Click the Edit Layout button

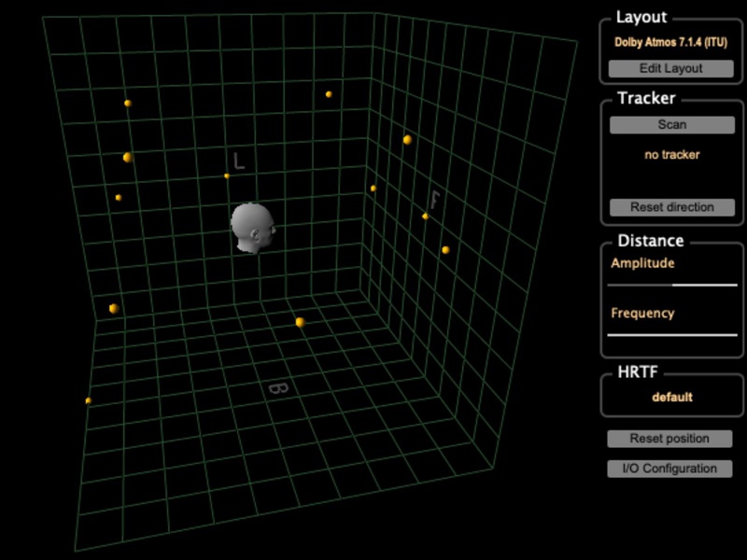point(670,68)
